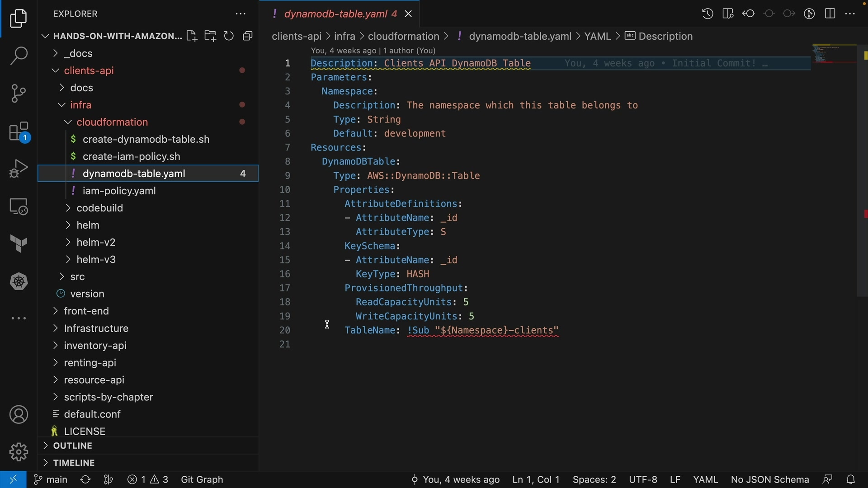This screenshot has height=488, width=868.
Task: Expand the codebuild folder
Action: [99, 208]
